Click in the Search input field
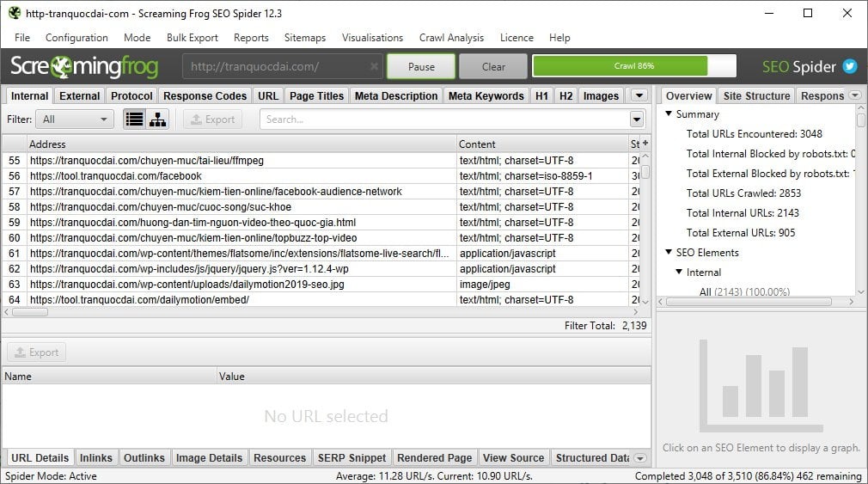Screen dimensions: 868x484 tap(445, 119)
